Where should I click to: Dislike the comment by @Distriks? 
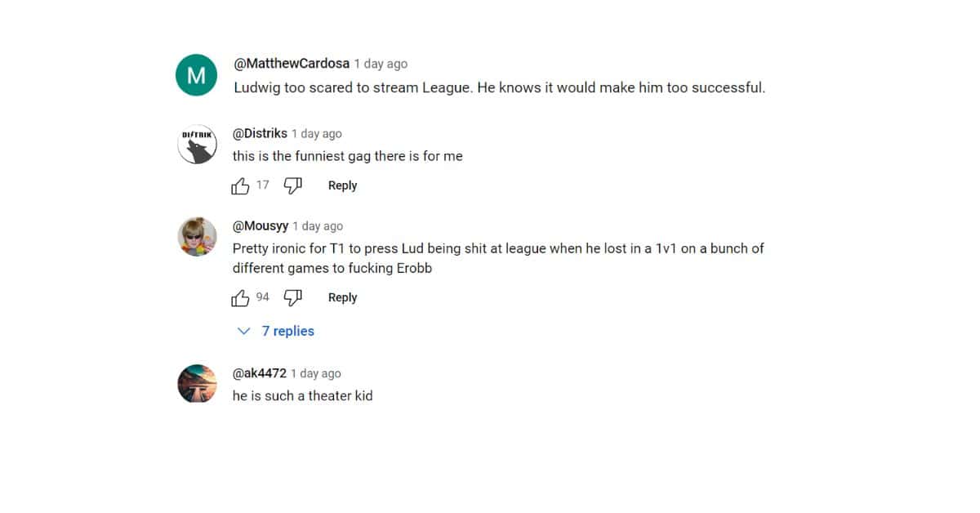(x=293, y=186)
